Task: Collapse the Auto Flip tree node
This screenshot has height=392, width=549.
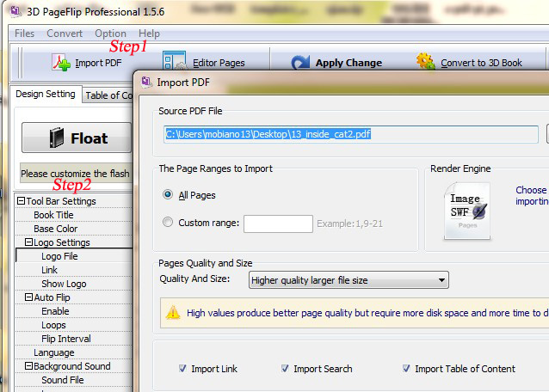Action: 28,297
